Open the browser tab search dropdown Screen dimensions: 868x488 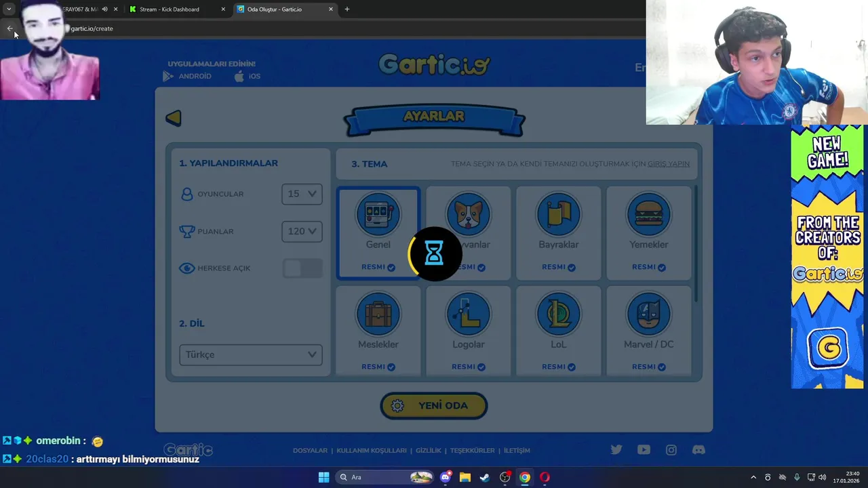(9, 9)
